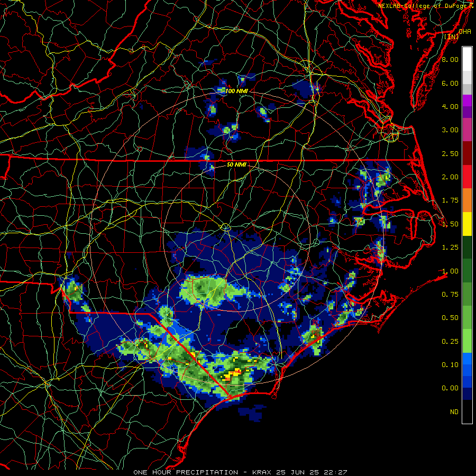The width and height of the screenshot is (476, 476).
Task: Click the 100 NMI range ring label
Action: [236, 91]
